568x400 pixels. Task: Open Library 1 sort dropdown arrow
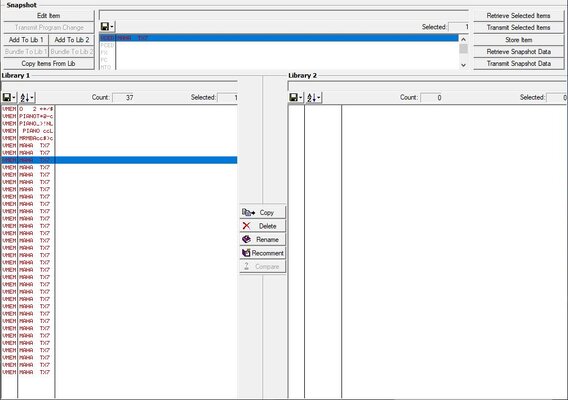32,97
